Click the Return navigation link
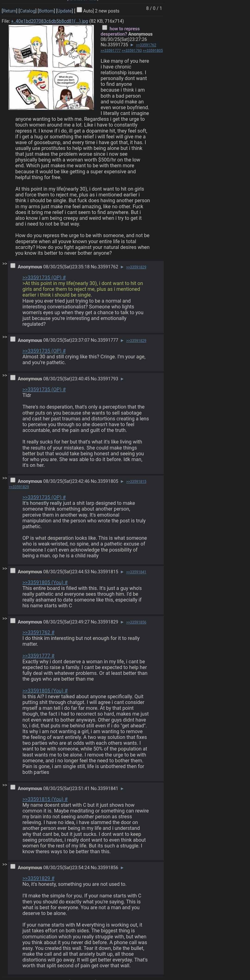Viewport: 250px width, 980px height. pyautogui.click(x=9, y=11)
